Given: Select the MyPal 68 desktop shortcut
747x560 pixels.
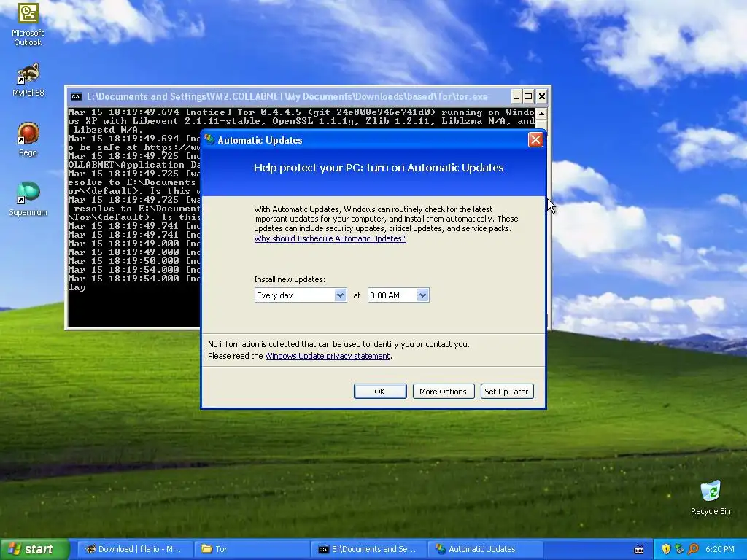Looking at the screenshot, I should click(x=28, y=80).
